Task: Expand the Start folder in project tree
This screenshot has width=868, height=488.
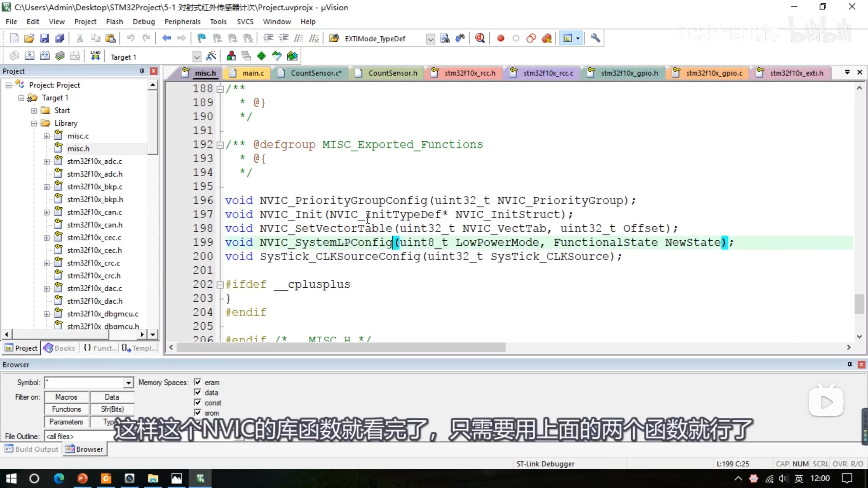Action: (34, 110)
